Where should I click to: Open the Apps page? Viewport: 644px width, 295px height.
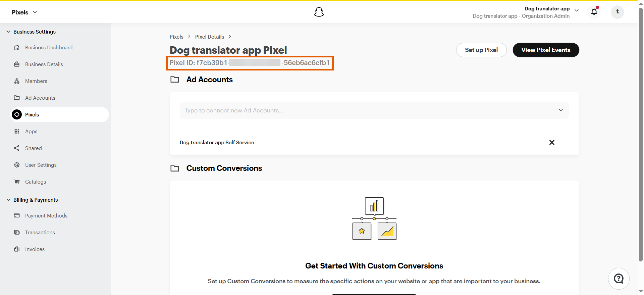(31, 131)
